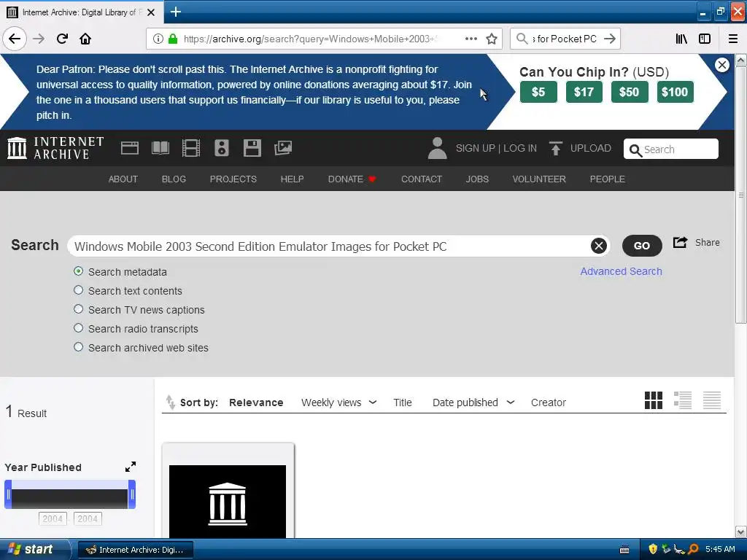Click the Internet Archive logo
The image size is (747, 560).
pyautogui.click(x=55, y=148)
